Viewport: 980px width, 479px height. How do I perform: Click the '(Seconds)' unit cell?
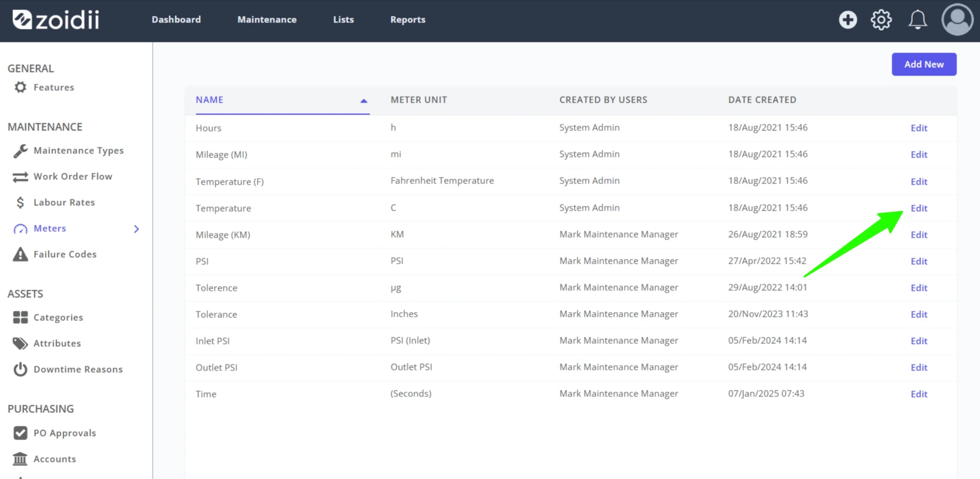(x=411, y=393)
